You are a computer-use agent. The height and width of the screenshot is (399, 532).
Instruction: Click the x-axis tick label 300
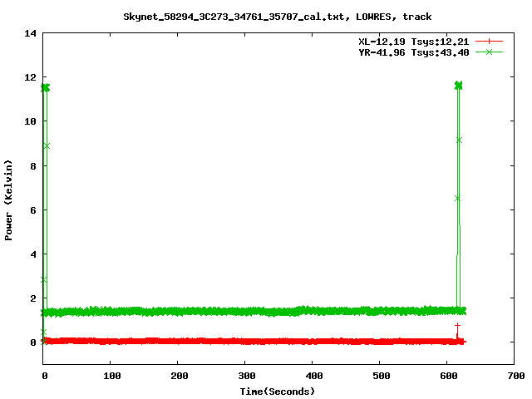coord(247,376)
